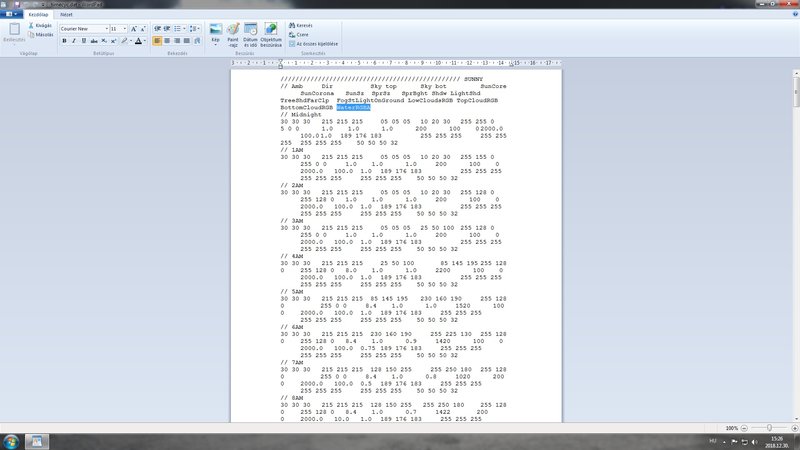800x450 pixels.
Task: Expand the line spacing arrow
Action: pos(199,29)
